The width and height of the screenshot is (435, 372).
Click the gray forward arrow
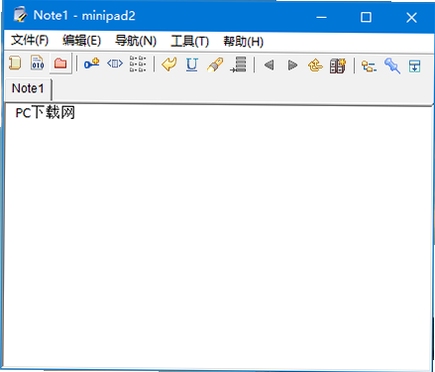(x=292, y=65)
